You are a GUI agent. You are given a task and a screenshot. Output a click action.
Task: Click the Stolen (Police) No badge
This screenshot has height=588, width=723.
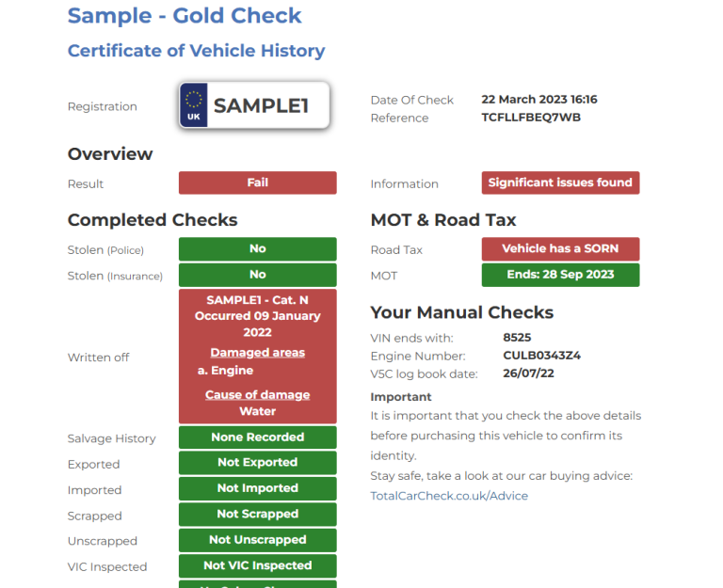[x=257, y=249]
